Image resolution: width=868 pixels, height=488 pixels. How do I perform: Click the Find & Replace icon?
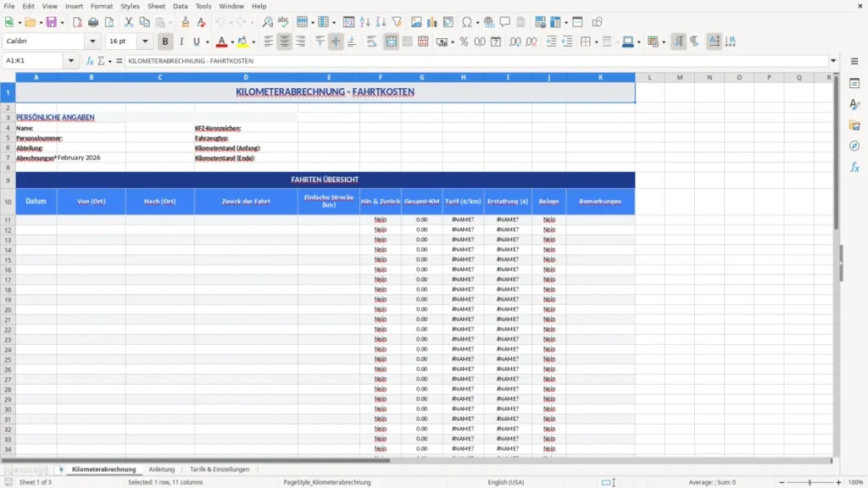tap(267, 22)
